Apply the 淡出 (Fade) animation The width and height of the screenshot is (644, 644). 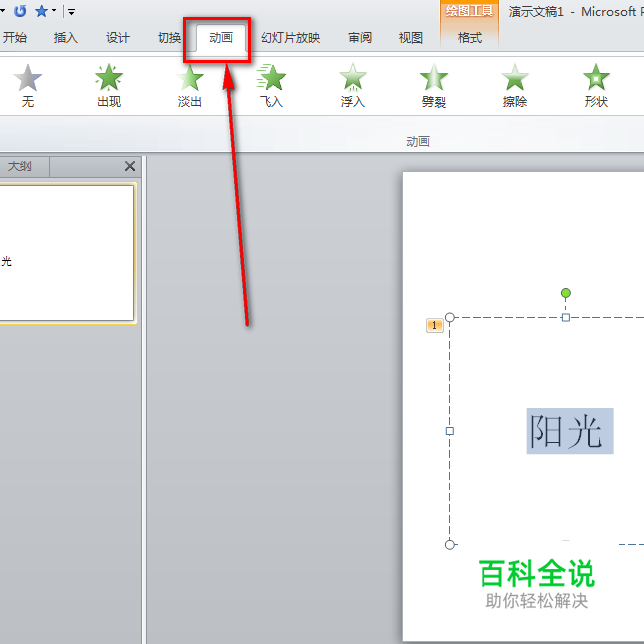190,86
